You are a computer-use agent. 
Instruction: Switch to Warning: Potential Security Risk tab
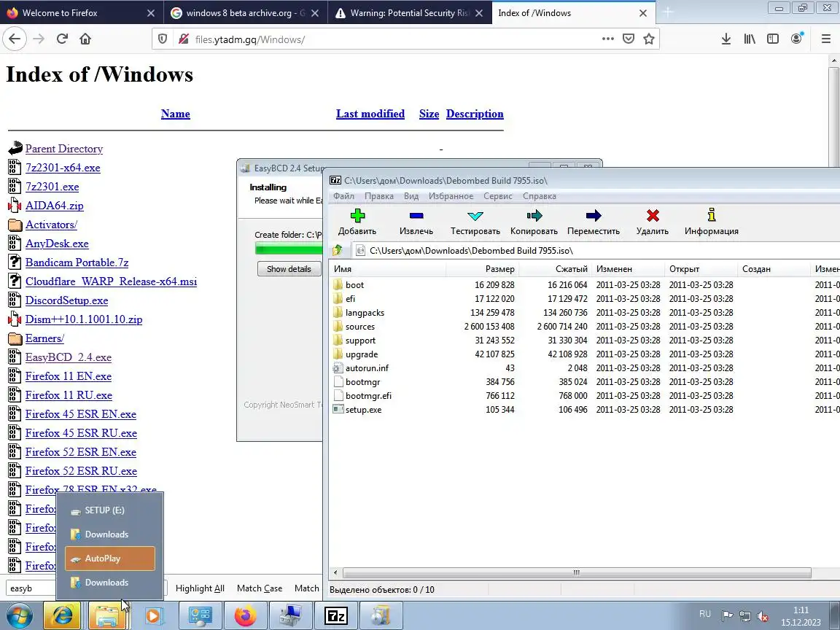coord(409,13)
